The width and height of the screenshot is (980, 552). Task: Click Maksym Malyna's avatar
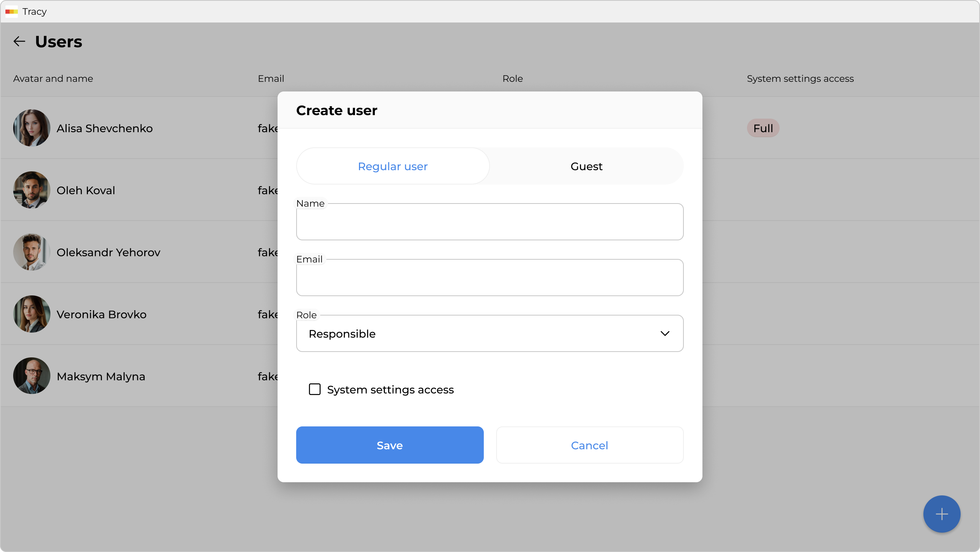pos(32,376)
